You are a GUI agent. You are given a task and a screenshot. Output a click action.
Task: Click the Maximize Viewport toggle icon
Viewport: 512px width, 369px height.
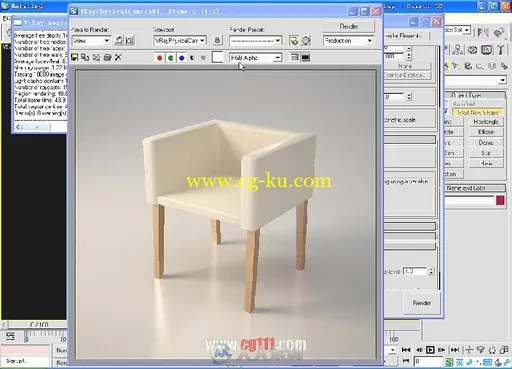coord(504,350)
